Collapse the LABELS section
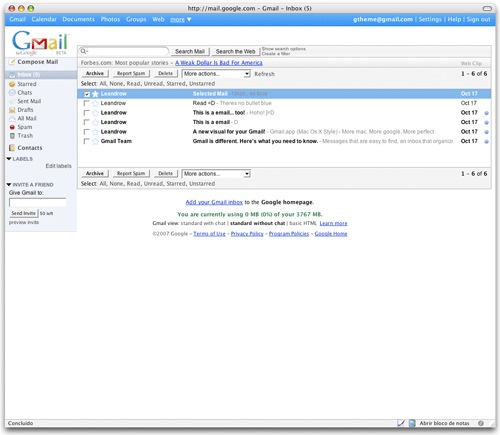500x435 pixels. (9, 159)
